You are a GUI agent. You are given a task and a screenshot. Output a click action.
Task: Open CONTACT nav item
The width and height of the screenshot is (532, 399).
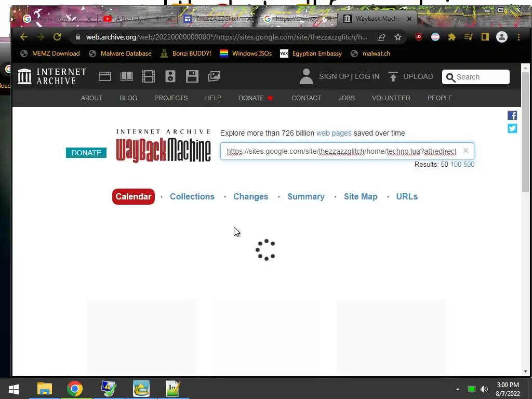pyautogui.click(x=307, y=98)
